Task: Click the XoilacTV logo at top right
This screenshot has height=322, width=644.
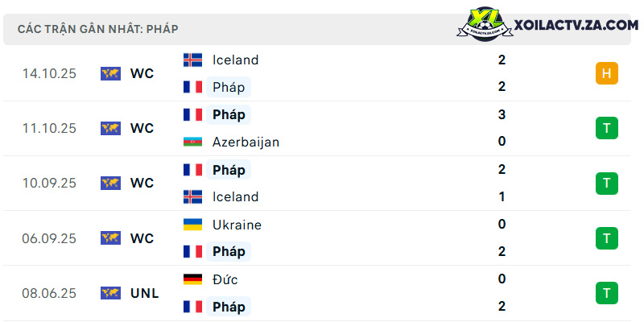Action: coord(485,23)
